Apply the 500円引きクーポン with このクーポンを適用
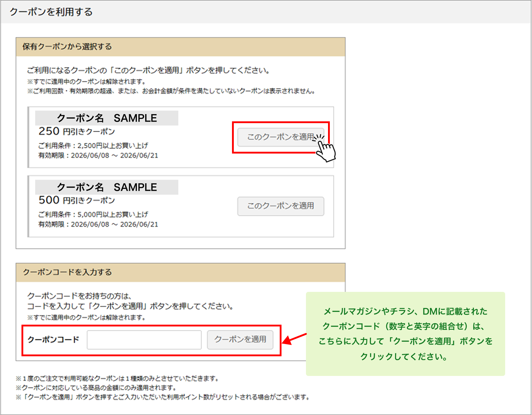Screen dimensions: 532x415 click(x=281, y=206)
